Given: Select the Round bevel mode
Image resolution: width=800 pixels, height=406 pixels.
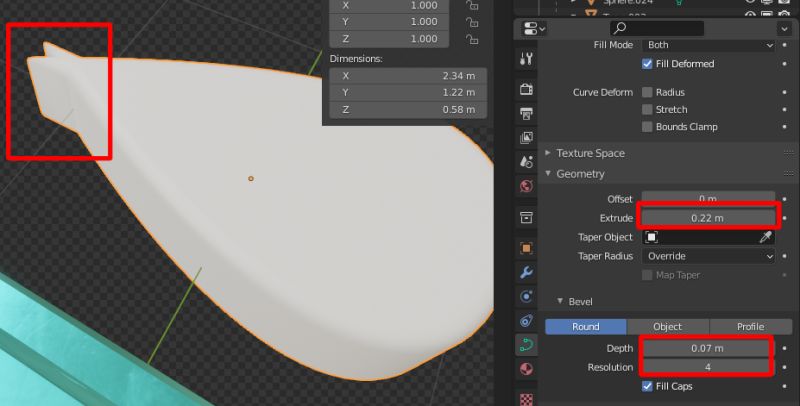Looking at the screenshot, I should [586, 327].
